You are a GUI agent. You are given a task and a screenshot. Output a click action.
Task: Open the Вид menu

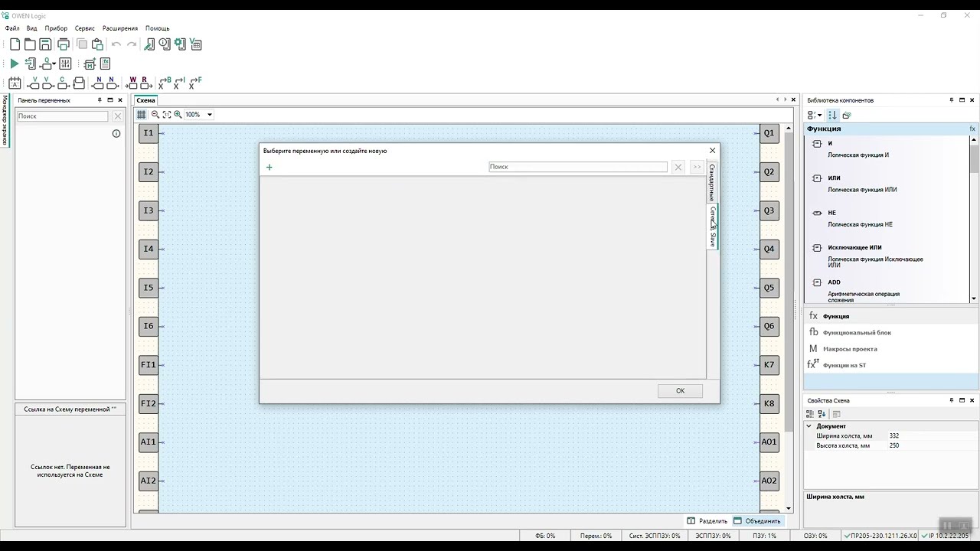31,28
